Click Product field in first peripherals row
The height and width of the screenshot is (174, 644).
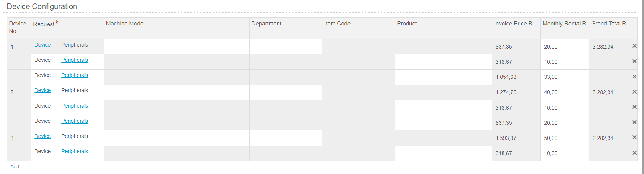pos(443,62)
